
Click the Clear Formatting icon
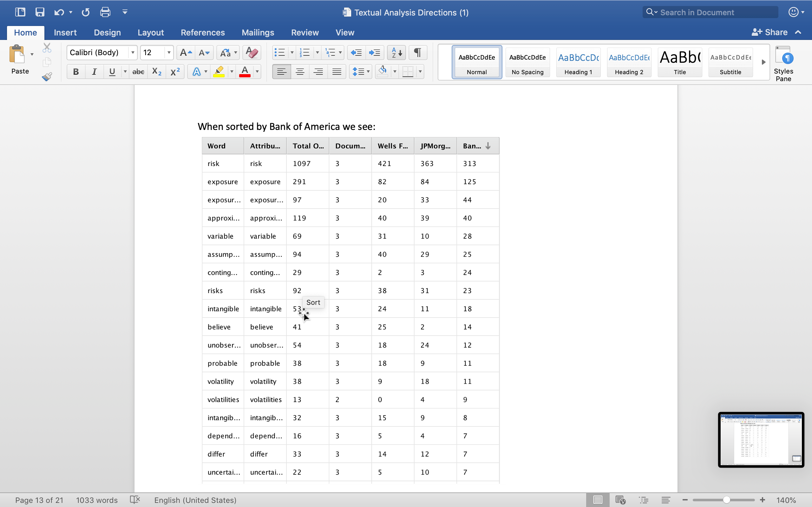tap(251, 53)
